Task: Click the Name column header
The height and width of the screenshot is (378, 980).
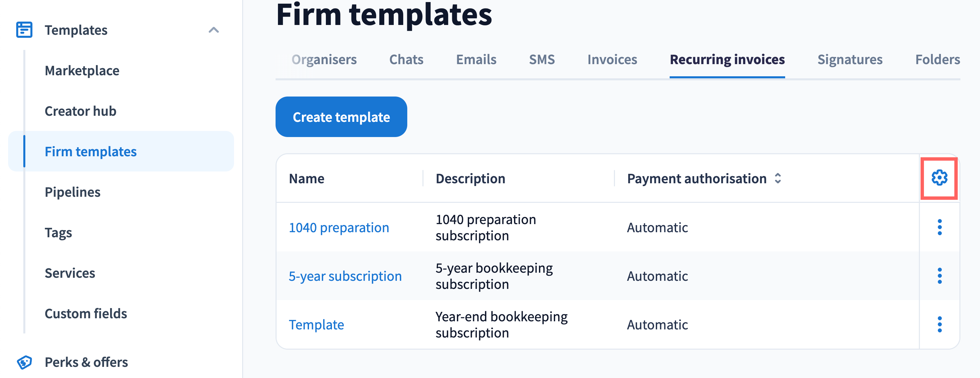Action: tap(307, 178)
